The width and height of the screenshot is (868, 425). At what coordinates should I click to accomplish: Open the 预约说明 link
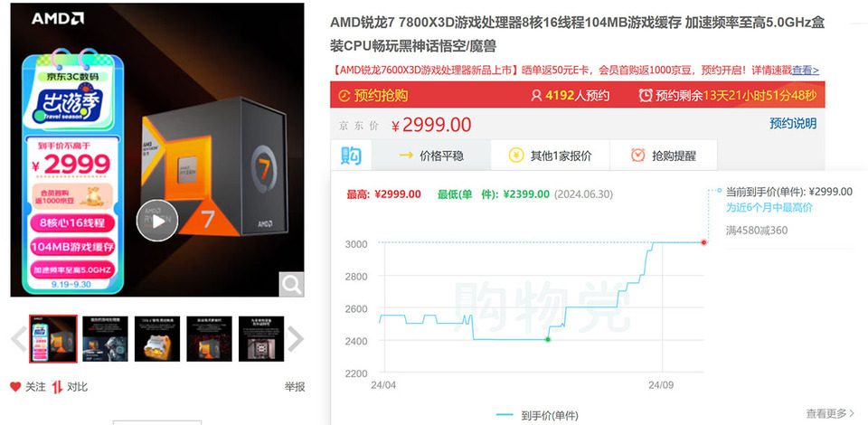pos(793,123)
